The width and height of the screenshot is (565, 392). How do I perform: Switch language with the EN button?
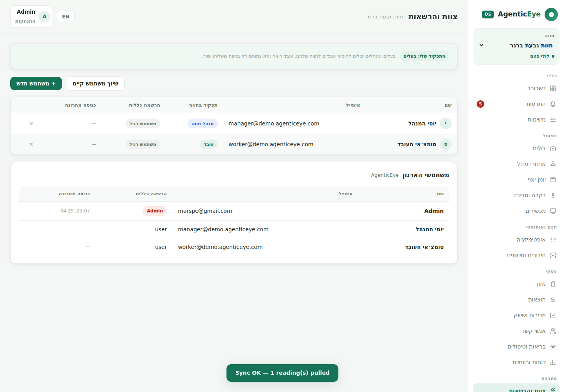point(66,16)
